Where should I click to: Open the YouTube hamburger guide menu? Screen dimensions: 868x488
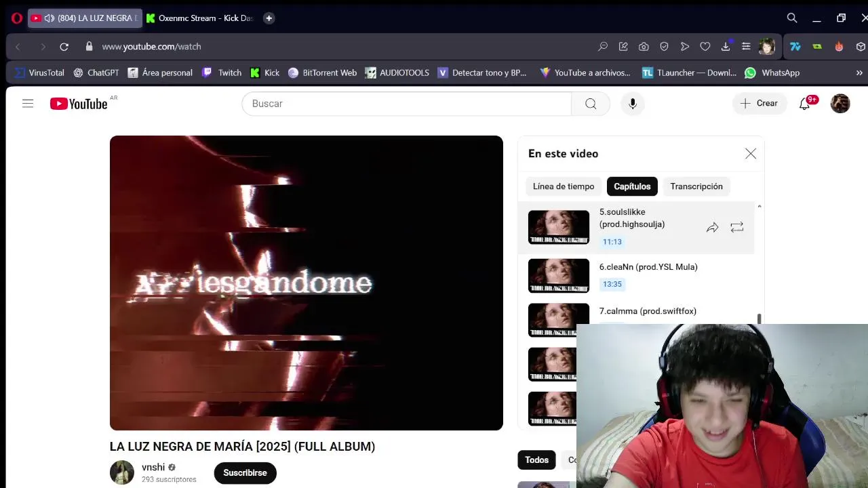pos(28,104)
